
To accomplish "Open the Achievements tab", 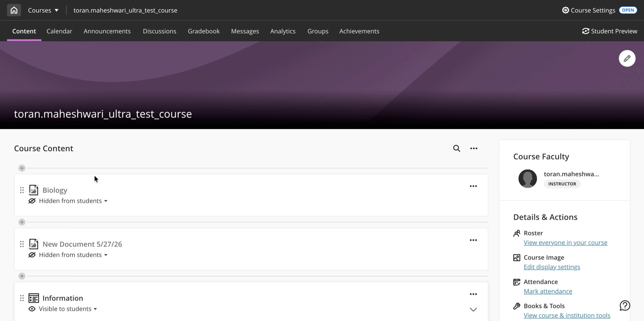I will pyautogui.click(x=359, y=31).
